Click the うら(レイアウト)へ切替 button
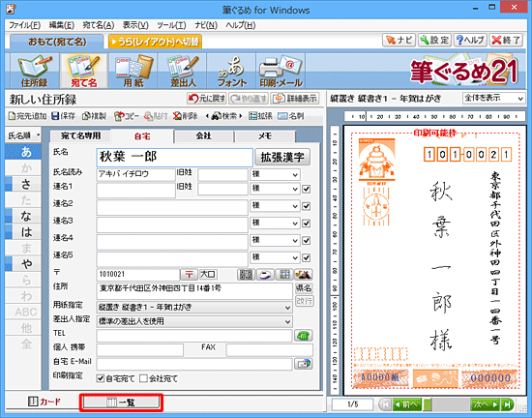 (155, 42)
